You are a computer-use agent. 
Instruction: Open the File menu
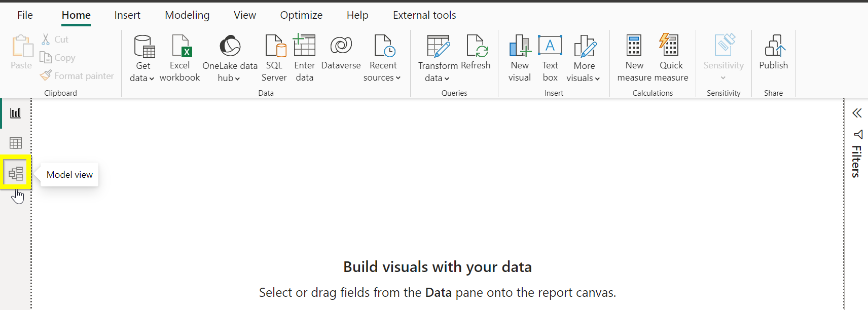tap(25, 15)
